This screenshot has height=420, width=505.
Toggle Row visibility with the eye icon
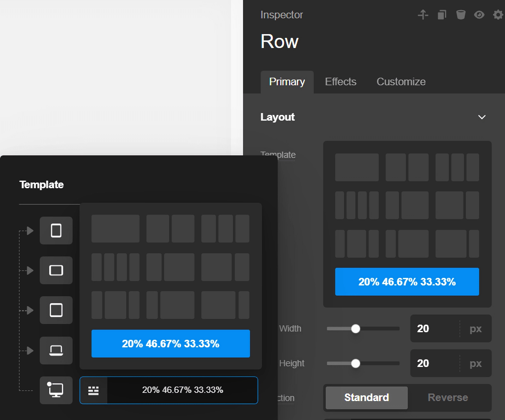click(x=479, y=15)
